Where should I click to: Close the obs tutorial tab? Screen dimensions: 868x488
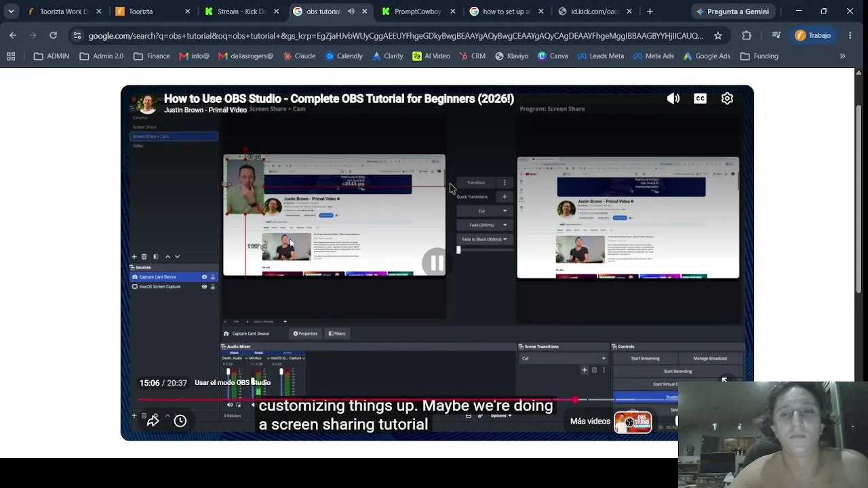(365, 12)
